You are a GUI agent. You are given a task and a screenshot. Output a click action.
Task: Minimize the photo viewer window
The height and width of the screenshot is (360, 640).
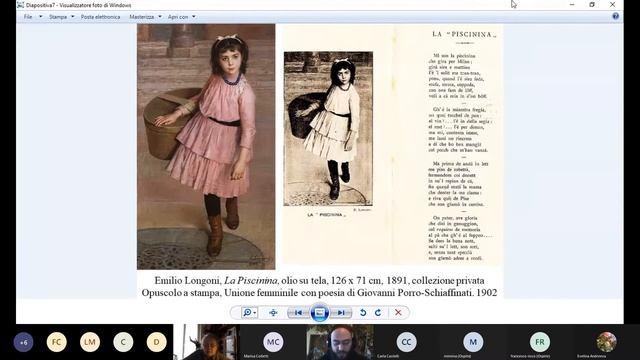[572, 4]
